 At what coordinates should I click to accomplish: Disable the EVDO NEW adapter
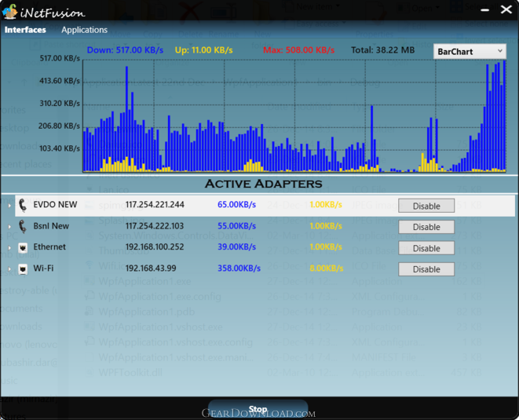point(426,206)
